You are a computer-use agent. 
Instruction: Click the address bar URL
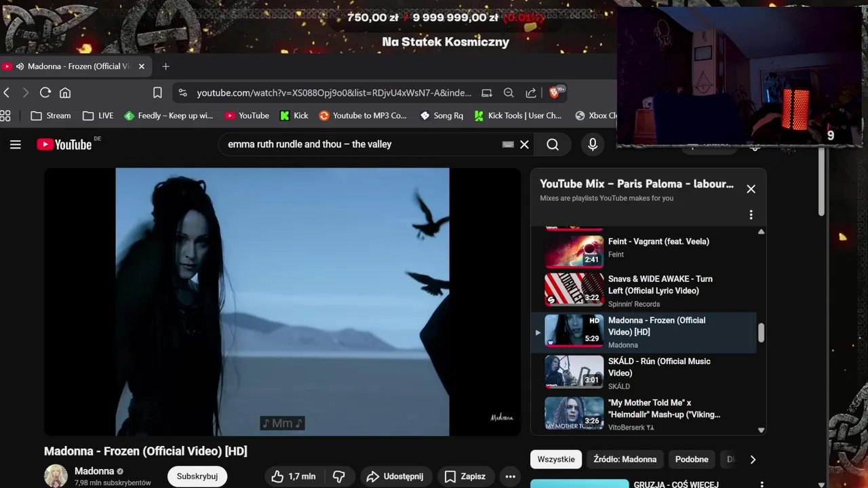(x=334, y=93)
